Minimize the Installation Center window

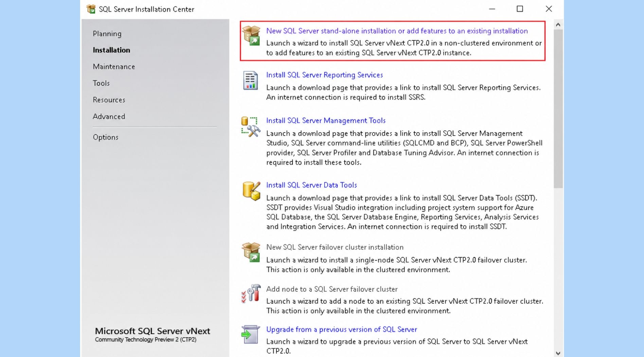click(x=492, y=9)
